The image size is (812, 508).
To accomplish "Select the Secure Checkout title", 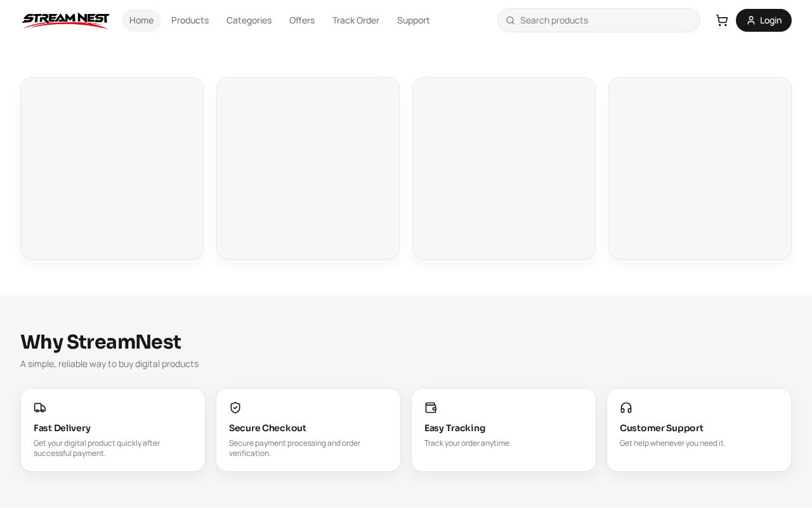I will pyautogui.click(x=268, y=428).
